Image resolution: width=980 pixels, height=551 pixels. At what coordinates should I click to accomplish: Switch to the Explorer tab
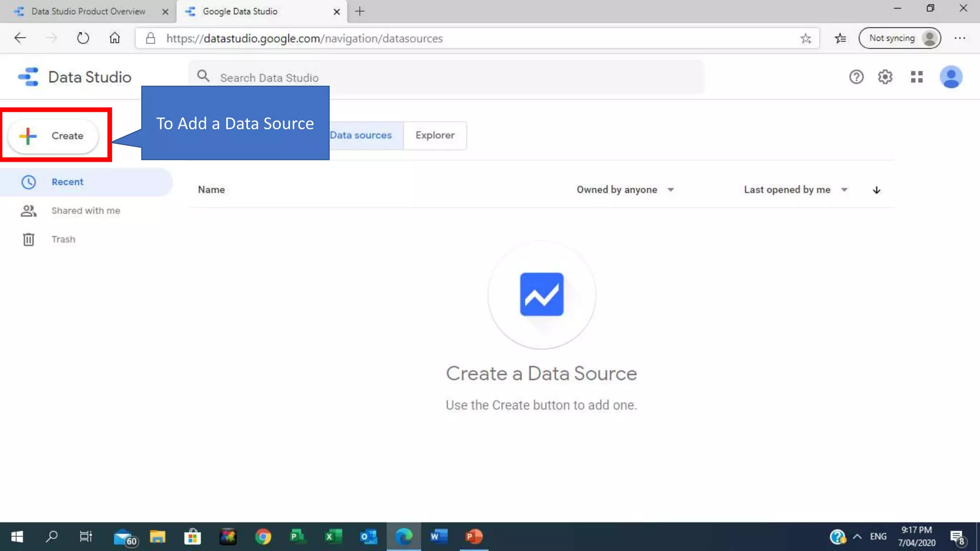tap(435, 135)
